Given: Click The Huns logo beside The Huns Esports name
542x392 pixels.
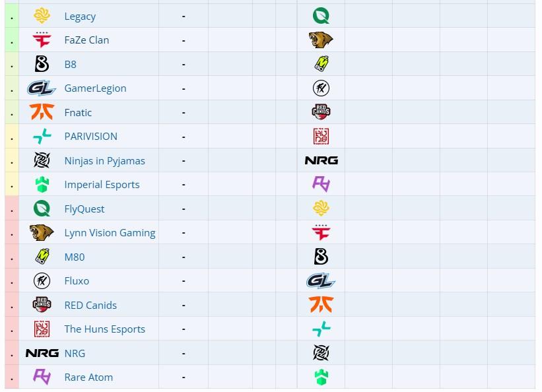Looking at the screenshot, I should coord(42,329).
